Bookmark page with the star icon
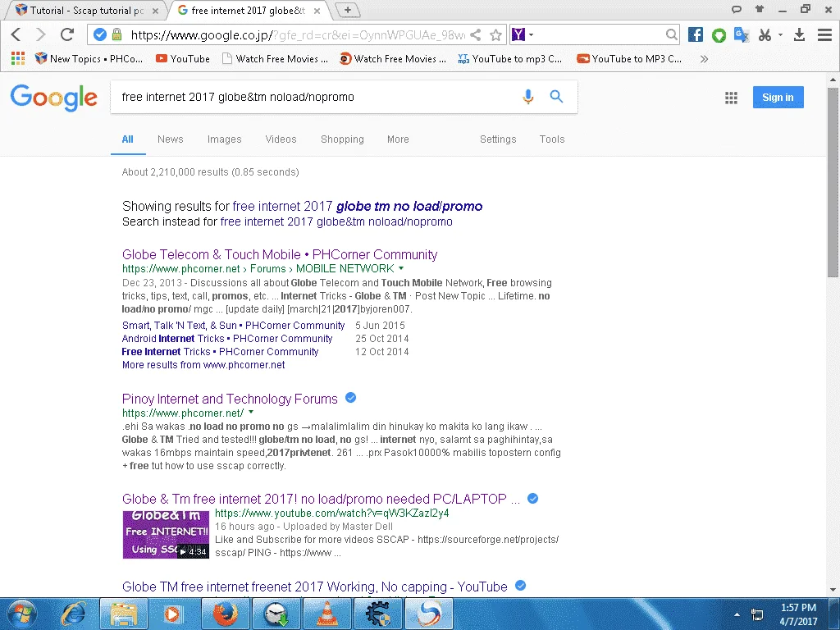This screenshot has height=630, width=840. [x=495, y=35]
